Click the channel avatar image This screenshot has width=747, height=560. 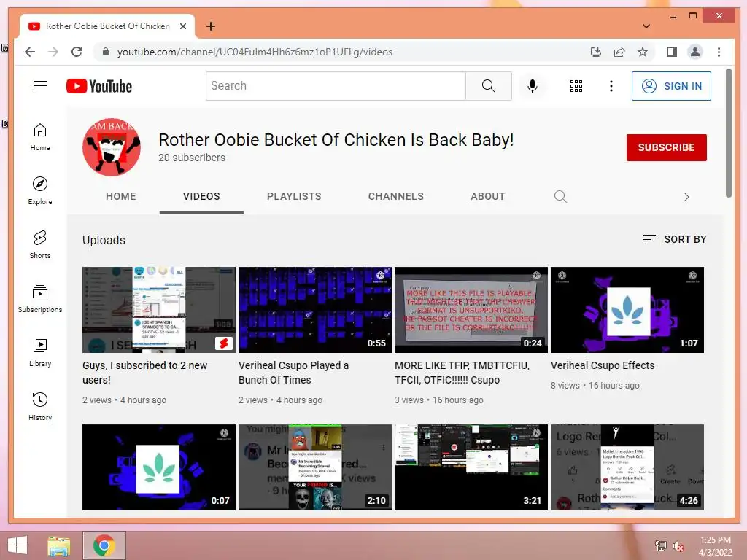click(112, 147)
